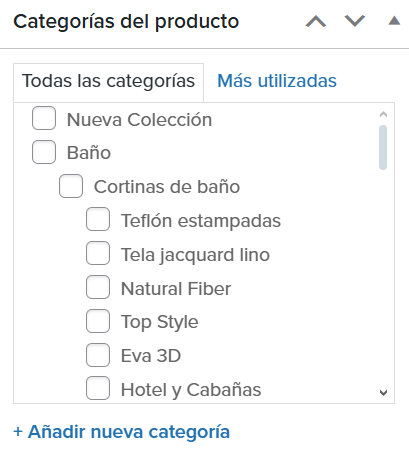Enable the Eva 3D checkbox

98,355
